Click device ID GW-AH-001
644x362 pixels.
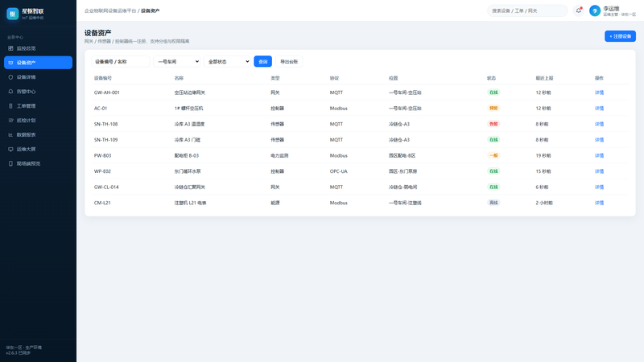(x=107, y=93)
